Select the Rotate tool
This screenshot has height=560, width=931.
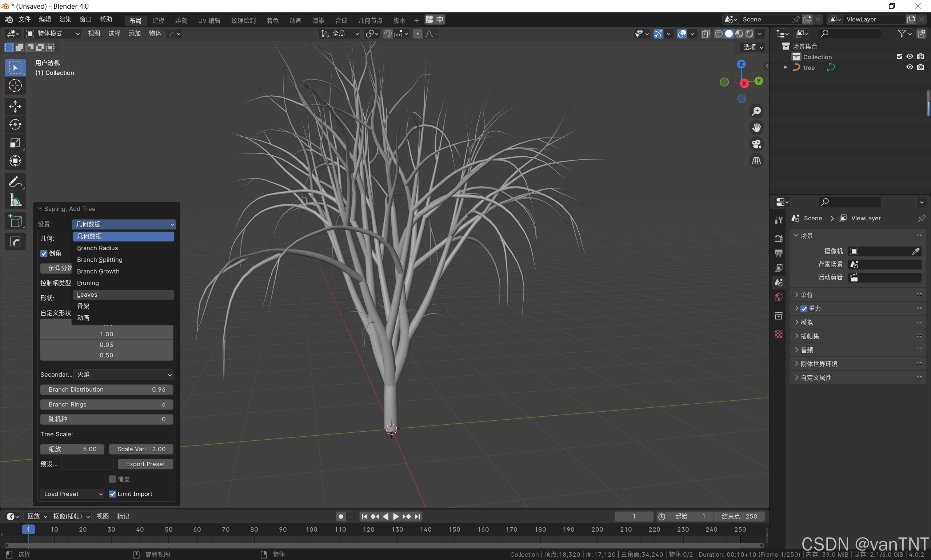pyautogui.click(x=15, y=124)
